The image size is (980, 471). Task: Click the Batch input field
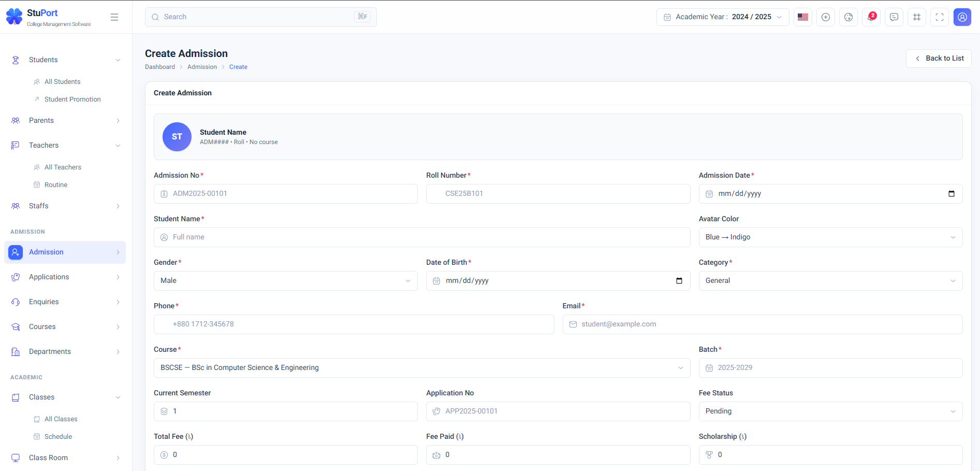tap(830, 368)
